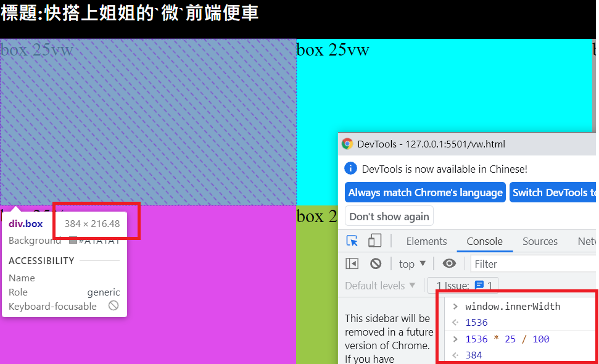Switch to the Sources tab
This screenshot has height=364, width=599.
540,241
